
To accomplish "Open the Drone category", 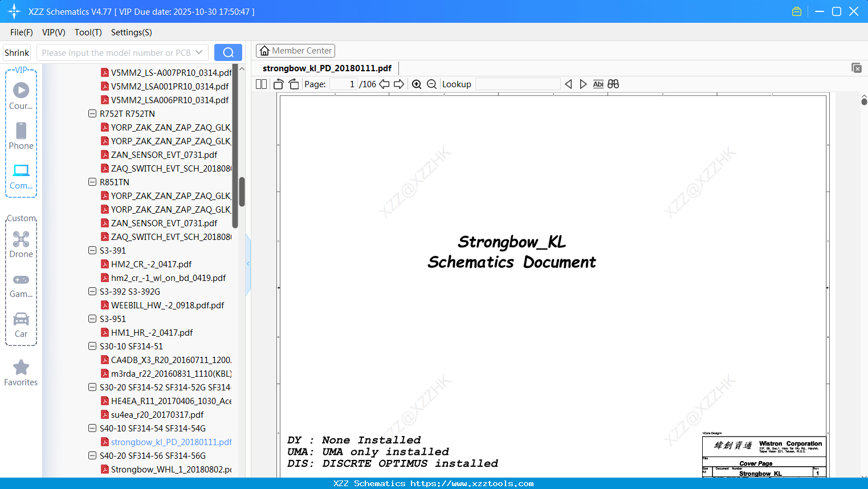I will (21, 244).
